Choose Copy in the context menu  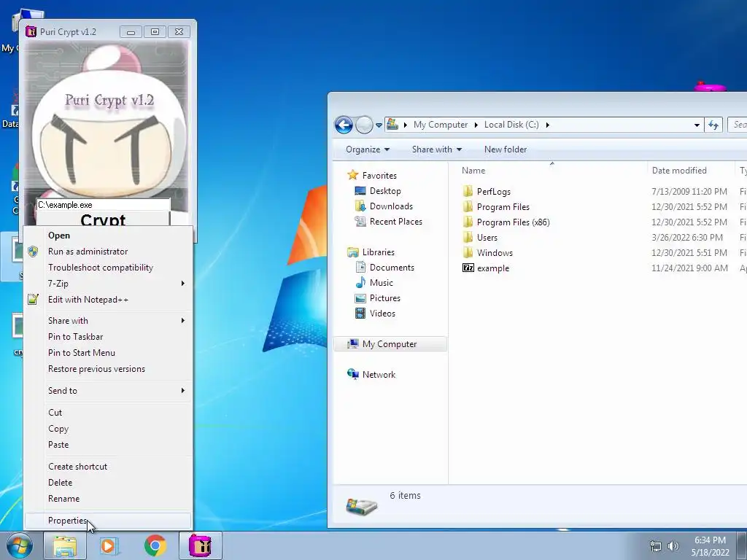pos(108,429)
